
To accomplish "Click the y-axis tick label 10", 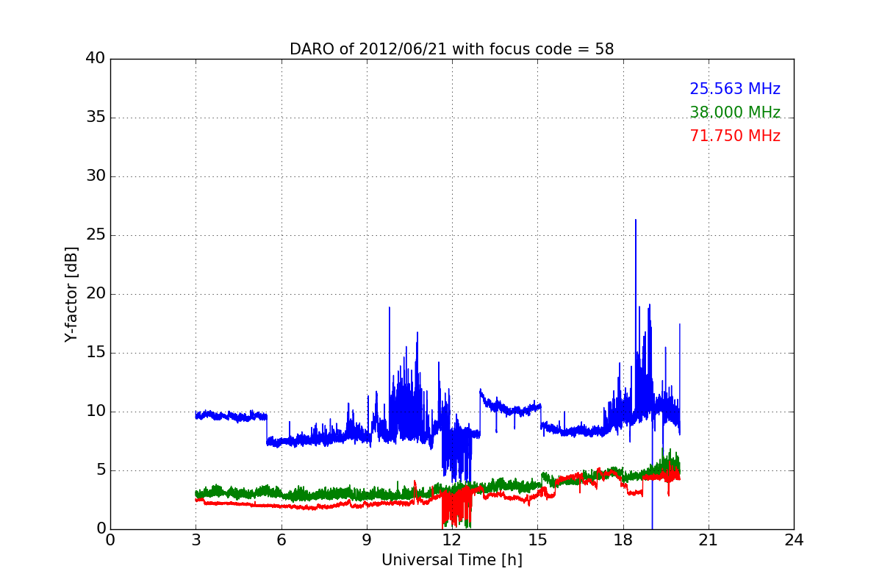I will 96,412.
